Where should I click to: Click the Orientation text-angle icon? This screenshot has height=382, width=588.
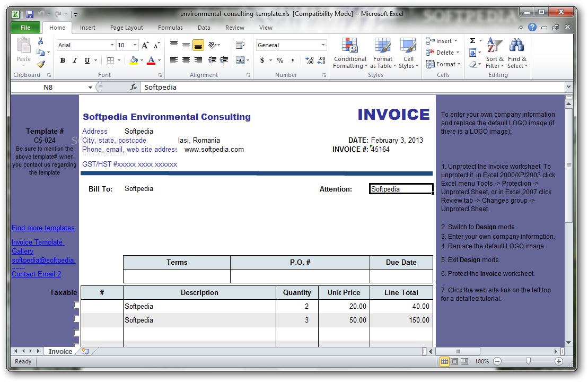(213, 45)
